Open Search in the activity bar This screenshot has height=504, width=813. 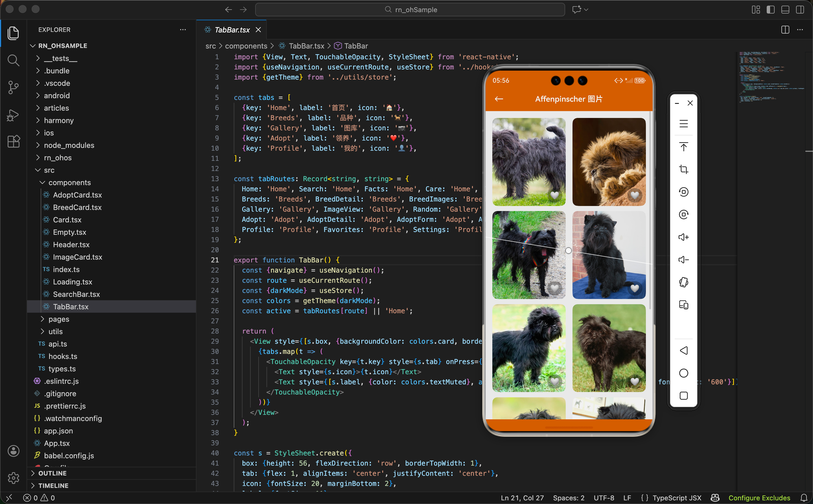[x=13, y=60]
